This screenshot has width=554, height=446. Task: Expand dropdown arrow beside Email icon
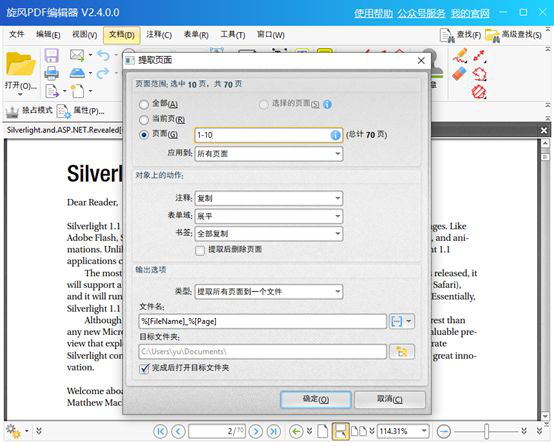pyautogui.click(x=90, y=55)
